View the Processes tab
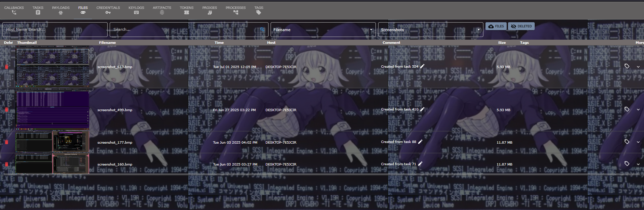 (236, 10)
